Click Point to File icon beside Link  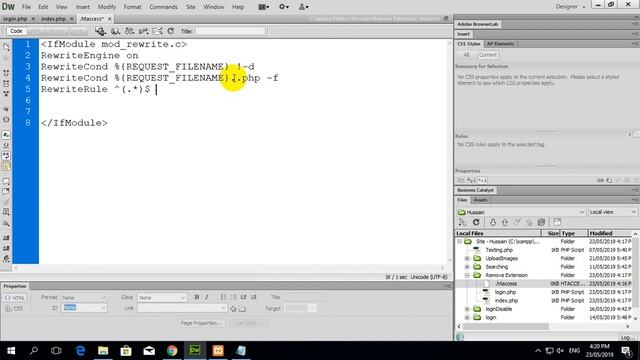pyautogui.click(x=233, y=309)
